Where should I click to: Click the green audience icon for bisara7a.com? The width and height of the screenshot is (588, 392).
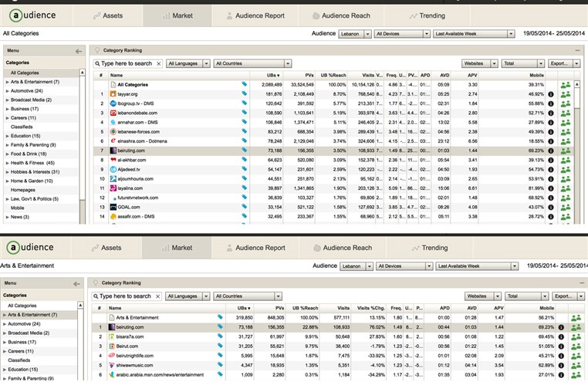coord(576,337)
